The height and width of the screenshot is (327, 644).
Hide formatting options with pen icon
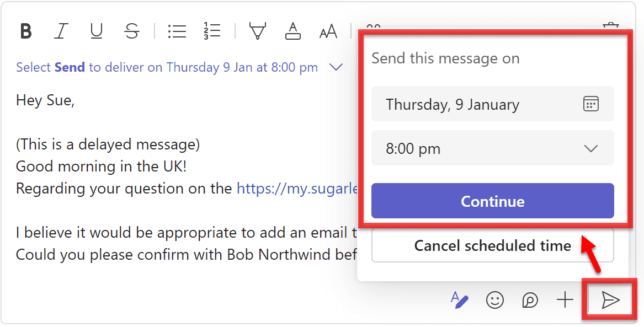coord(459,300)
